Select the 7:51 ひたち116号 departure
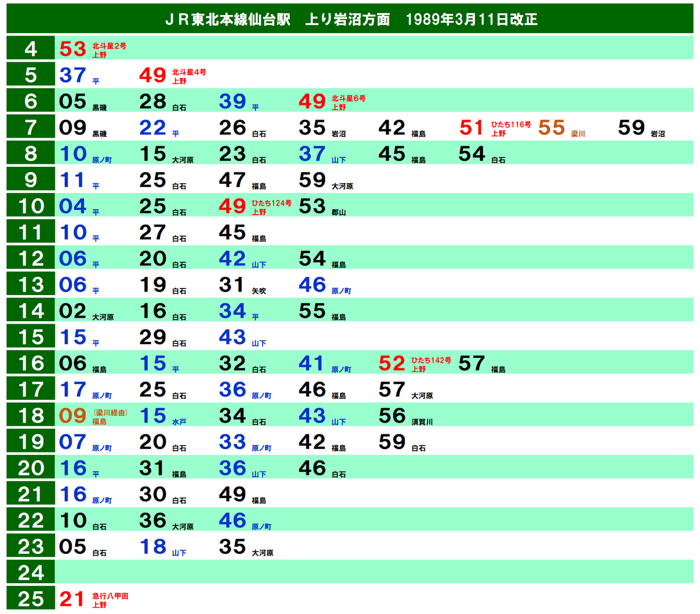The image size is (700, 614). point(495,128)
